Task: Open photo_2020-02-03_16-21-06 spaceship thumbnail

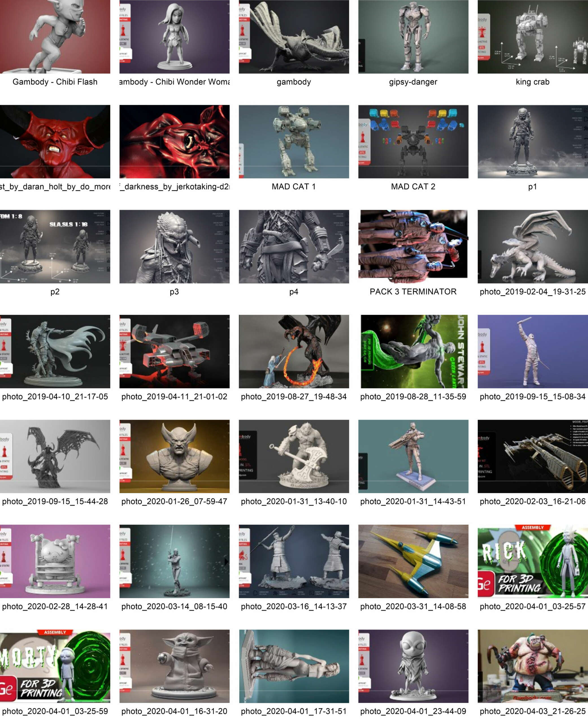Action: [533, 456]
